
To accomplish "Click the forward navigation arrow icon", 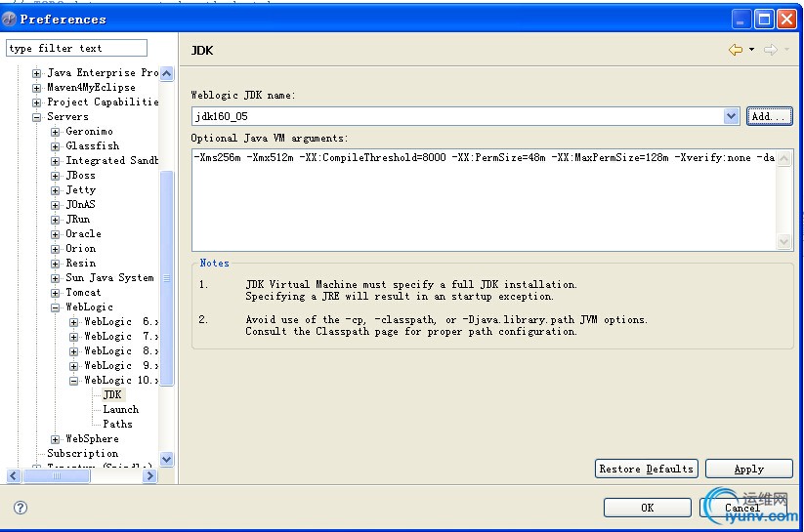I will click(770, 50).
